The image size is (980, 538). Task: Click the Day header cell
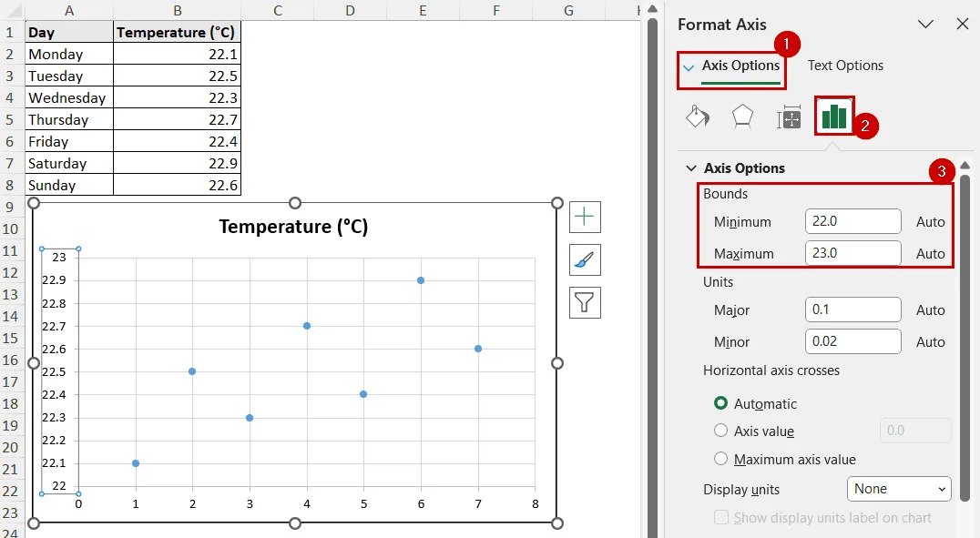tap(69, 33)
